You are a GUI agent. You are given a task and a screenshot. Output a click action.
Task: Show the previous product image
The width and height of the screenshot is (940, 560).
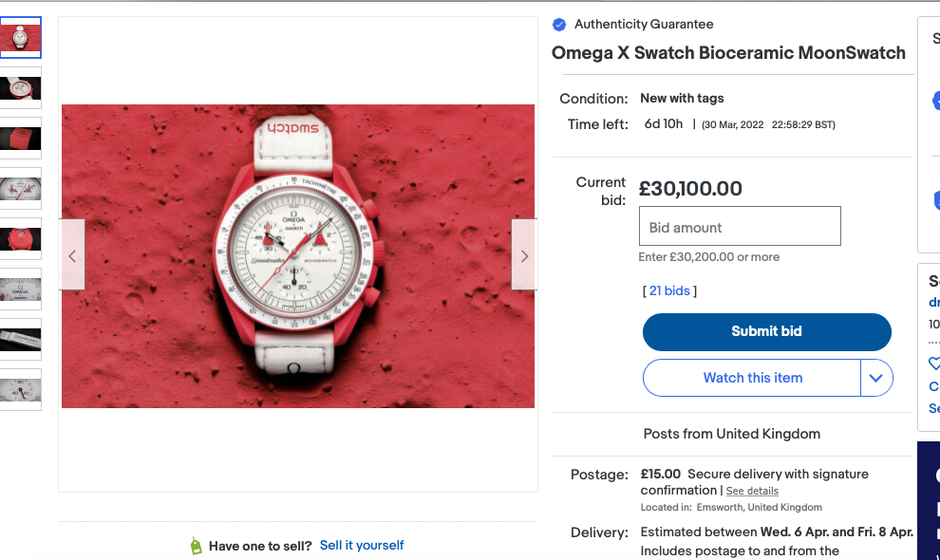72,255
